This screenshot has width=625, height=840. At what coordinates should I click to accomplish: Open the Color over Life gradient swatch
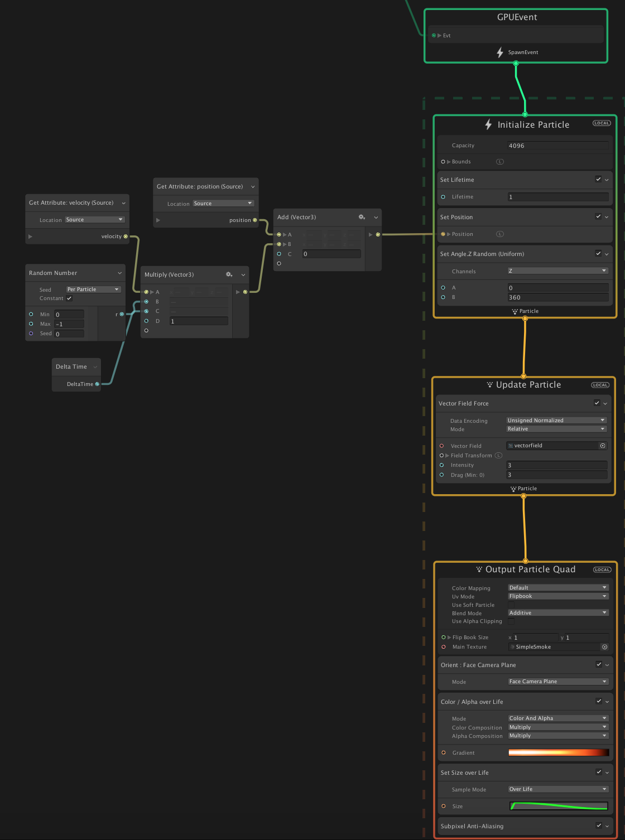coord(558,752)
